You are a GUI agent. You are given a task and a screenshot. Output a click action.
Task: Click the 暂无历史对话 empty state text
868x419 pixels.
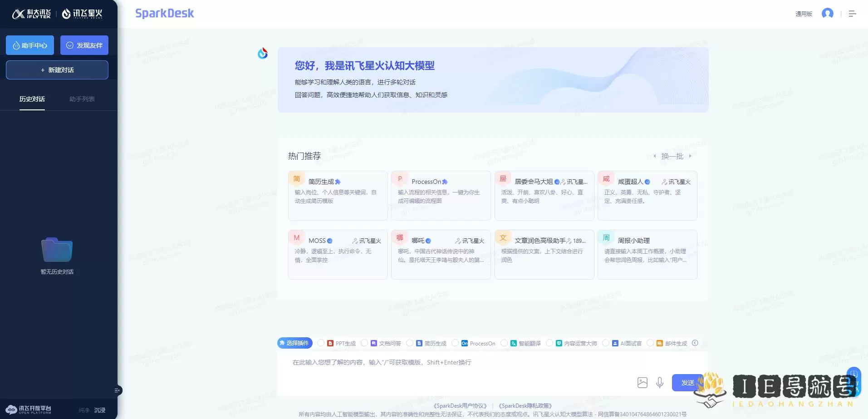(57, 271)
